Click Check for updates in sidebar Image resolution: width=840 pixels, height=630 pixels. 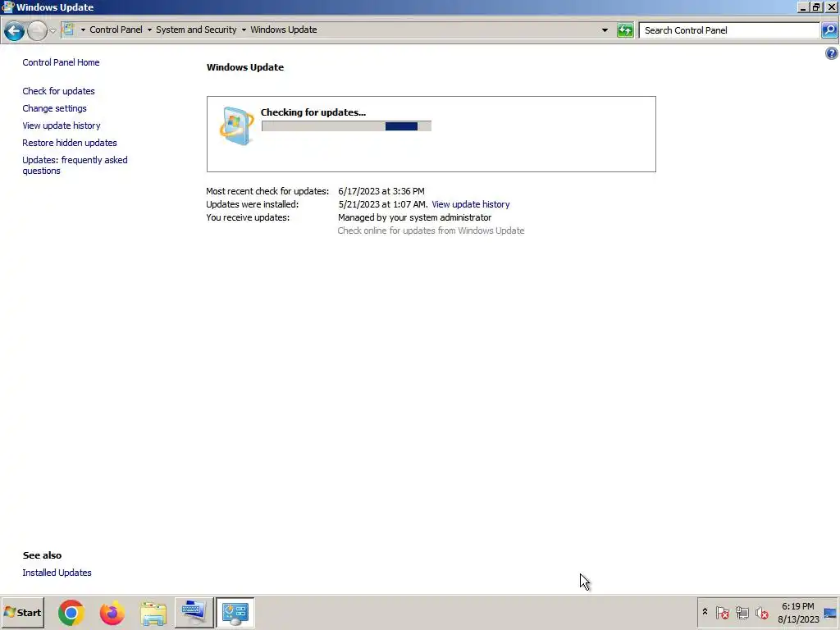pyautogui.click(x=58, y=91)
